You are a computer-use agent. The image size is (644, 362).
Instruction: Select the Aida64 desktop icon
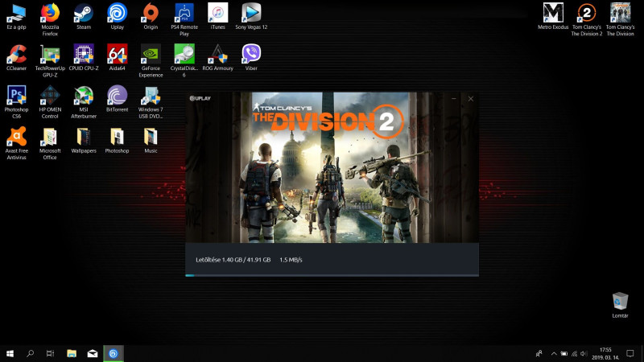117,58
